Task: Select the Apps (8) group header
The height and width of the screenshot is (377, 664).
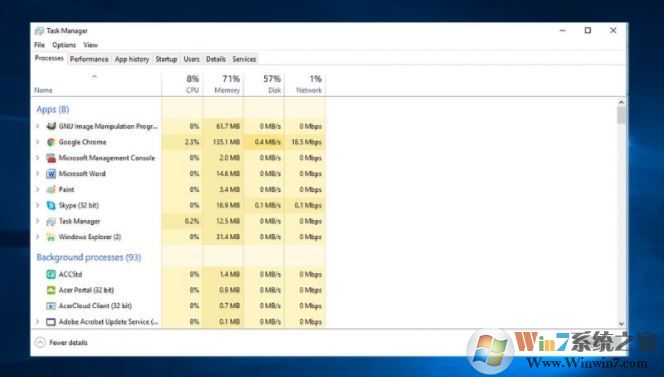Action: 53,109
